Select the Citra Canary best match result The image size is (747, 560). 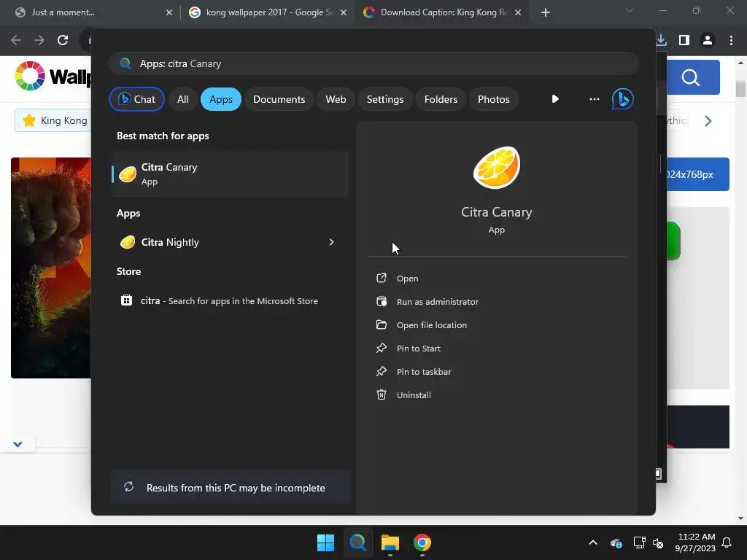230,174
